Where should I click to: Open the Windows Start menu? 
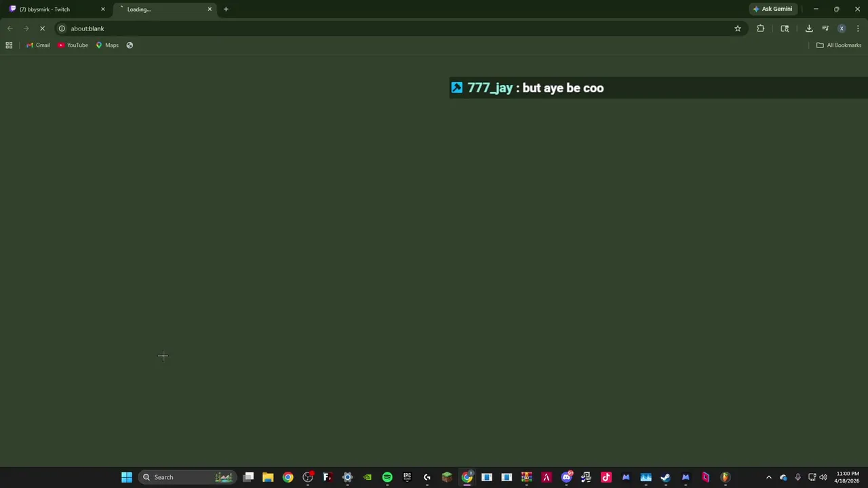click(127, 477)
